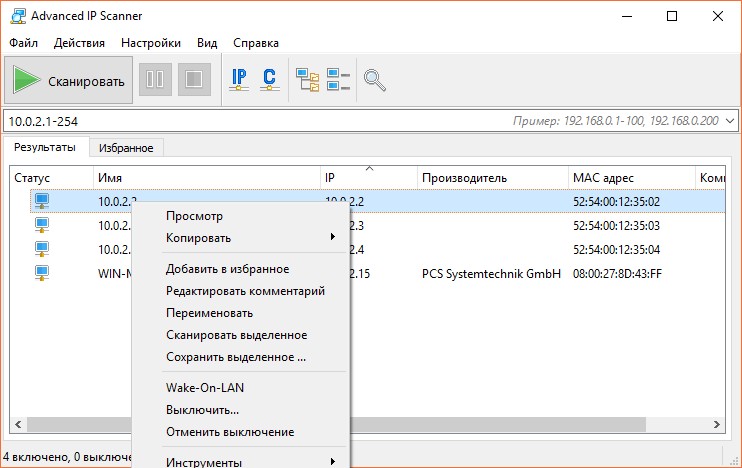742x468 pixels.
Task: Select MAC address 52:54:00:12:35:04
Action: point(616,250)
